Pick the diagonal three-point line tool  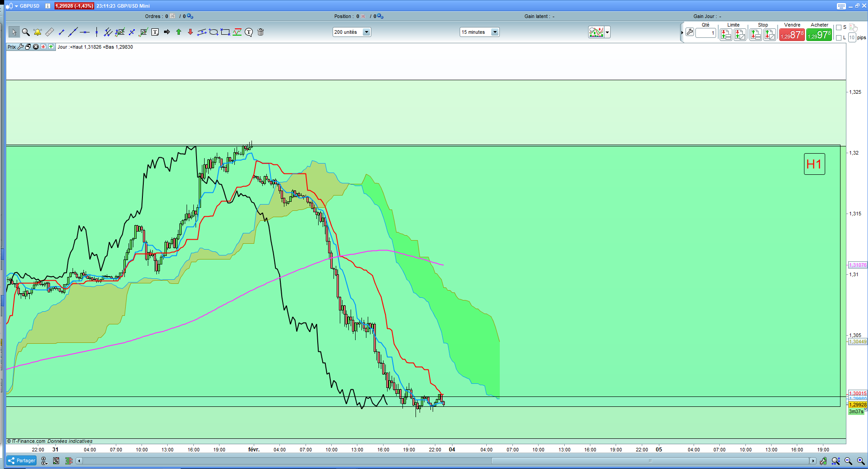pos(132,32)
